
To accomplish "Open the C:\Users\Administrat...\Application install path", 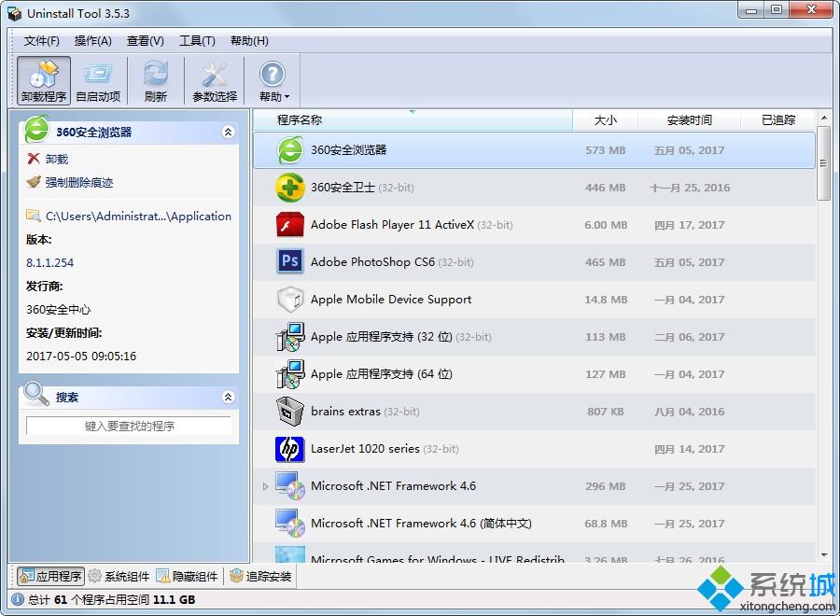I will 139,216.
